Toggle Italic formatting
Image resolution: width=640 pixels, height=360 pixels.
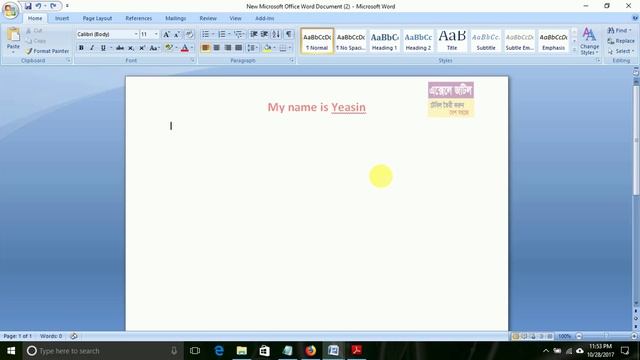click(92, 48)
